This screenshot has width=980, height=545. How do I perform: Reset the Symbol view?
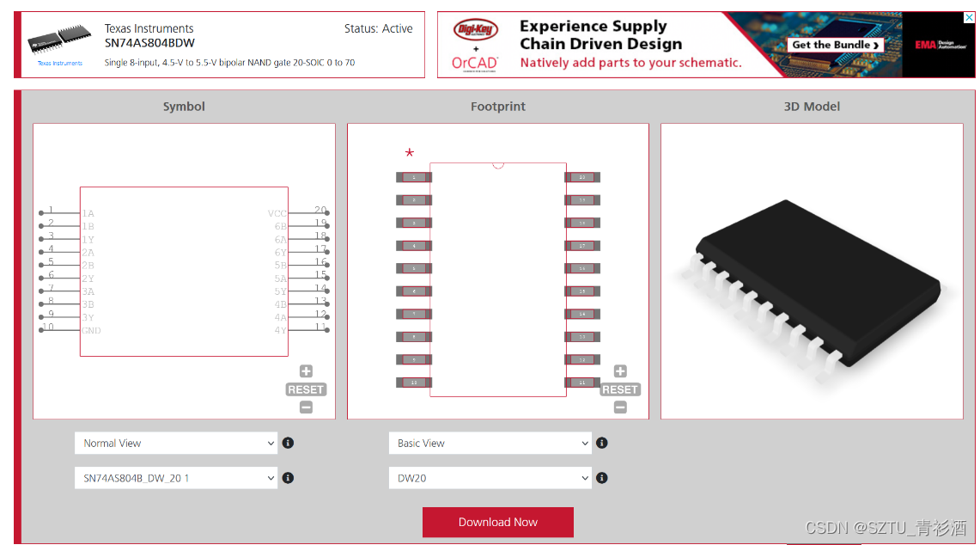(306, 389)
